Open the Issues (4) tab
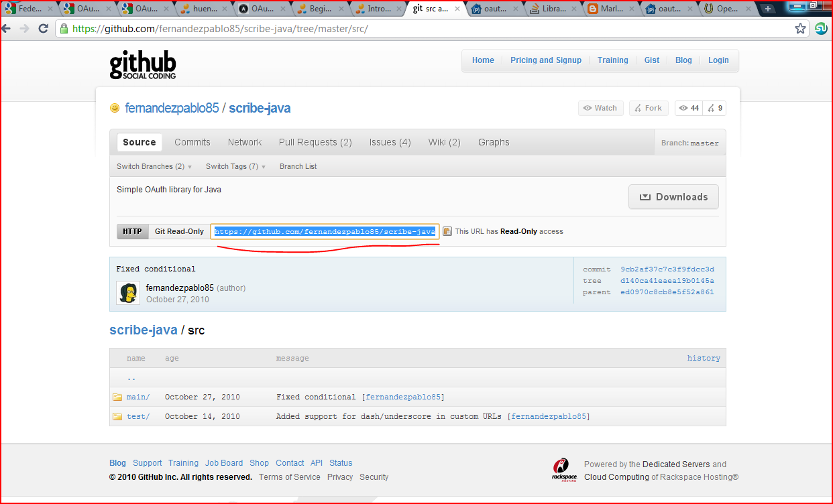 pyautogui.click(x=390, y=142)
